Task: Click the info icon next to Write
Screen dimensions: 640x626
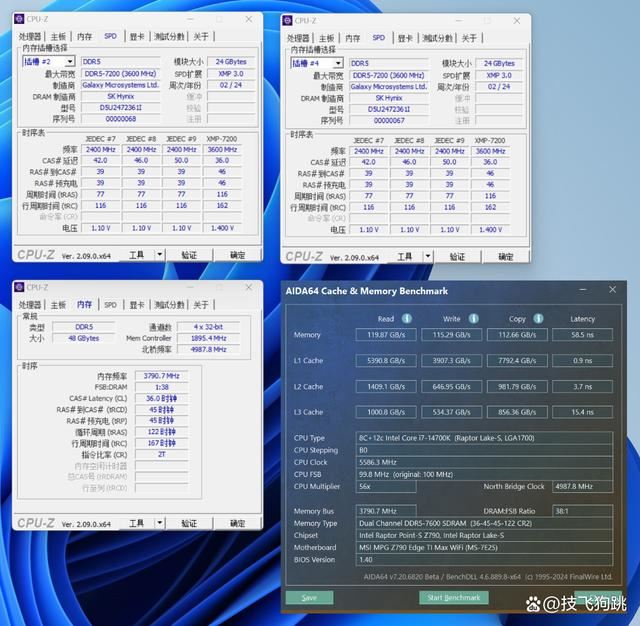Action: tap(474, 319)
